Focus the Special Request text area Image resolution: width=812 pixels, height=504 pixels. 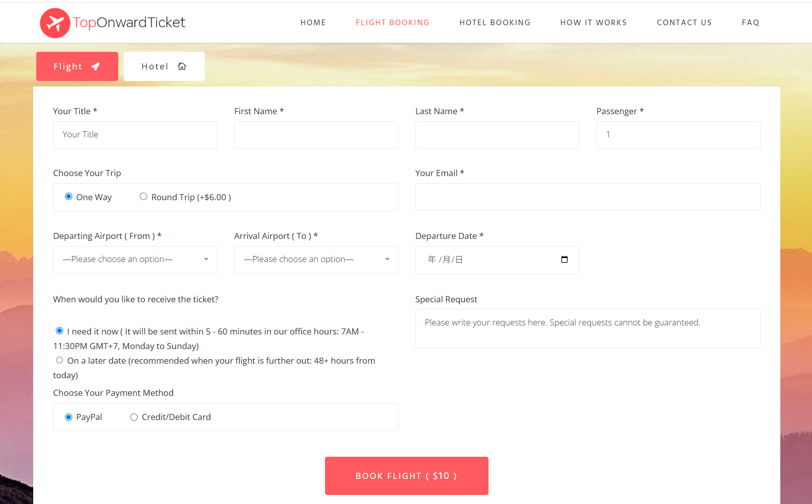587,328
